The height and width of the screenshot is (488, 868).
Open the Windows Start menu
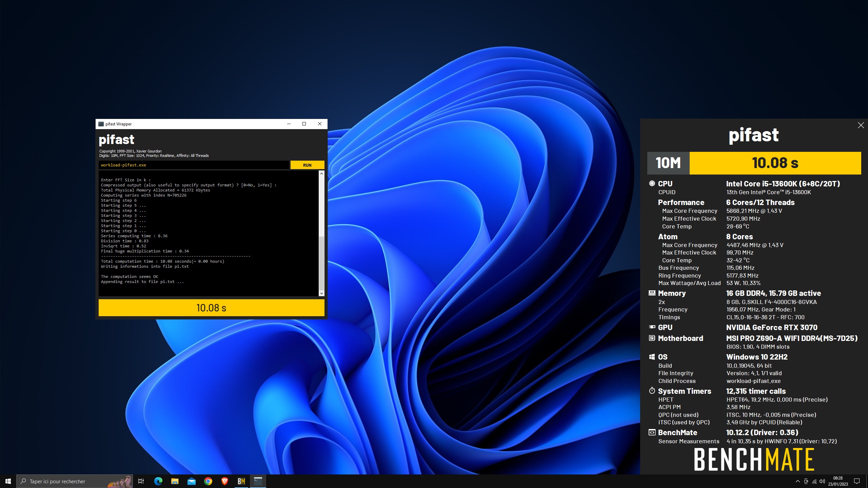(8, 481)
